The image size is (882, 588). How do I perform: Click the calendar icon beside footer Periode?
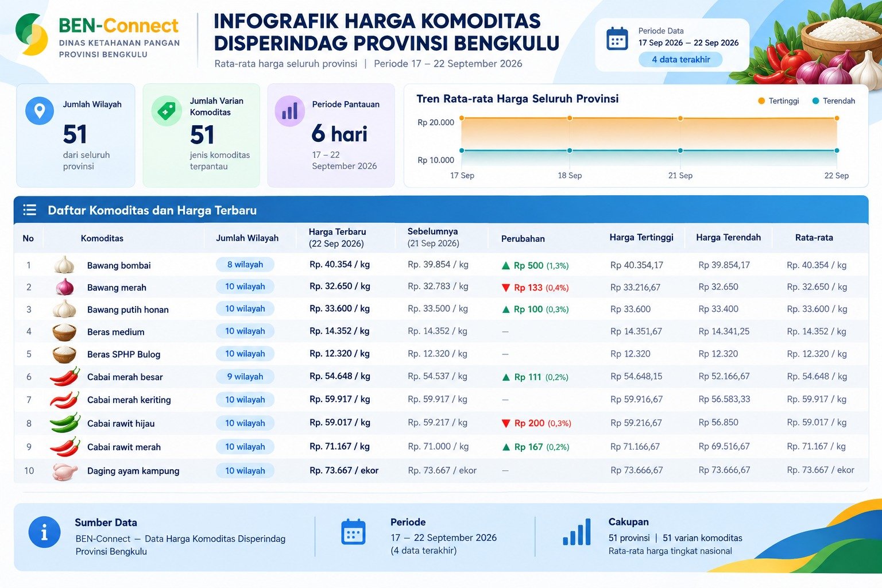353,532
